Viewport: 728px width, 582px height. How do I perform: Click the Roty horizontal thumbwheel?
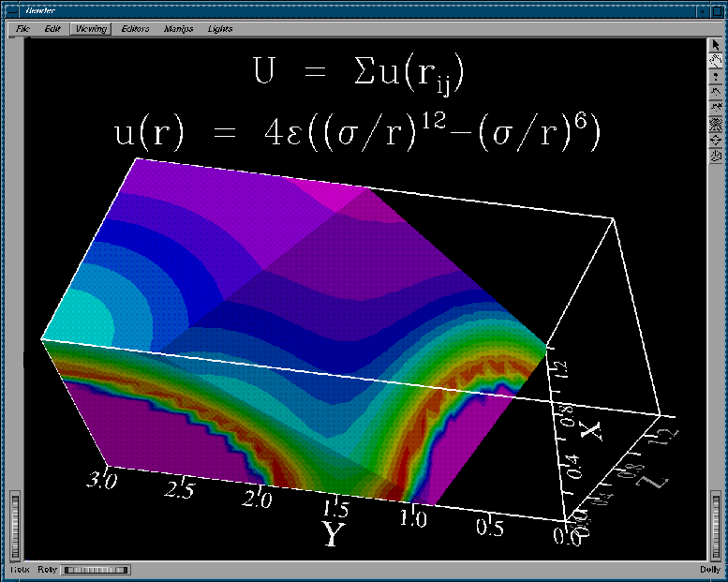coord(95,569)
